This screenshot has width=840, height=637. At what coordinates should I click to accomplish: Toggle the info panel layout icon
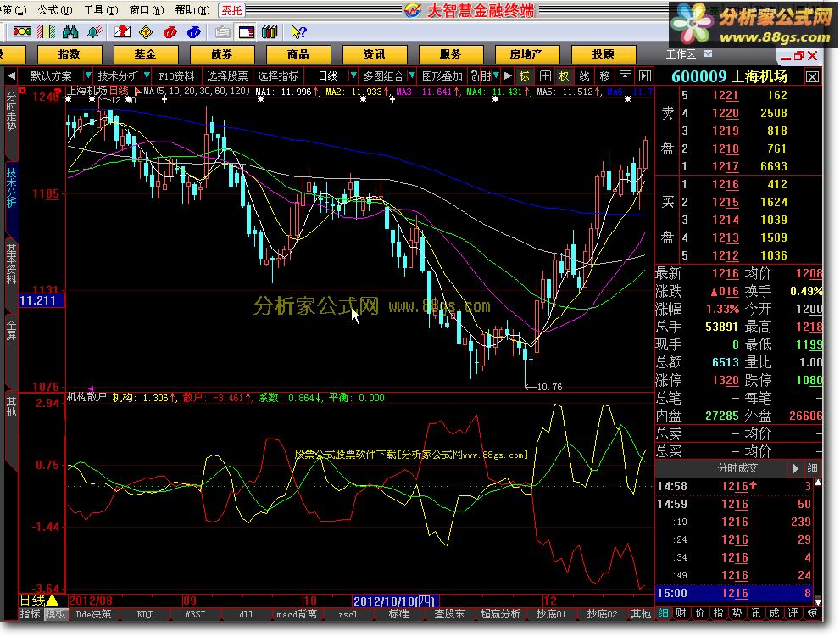click(247, 32)
